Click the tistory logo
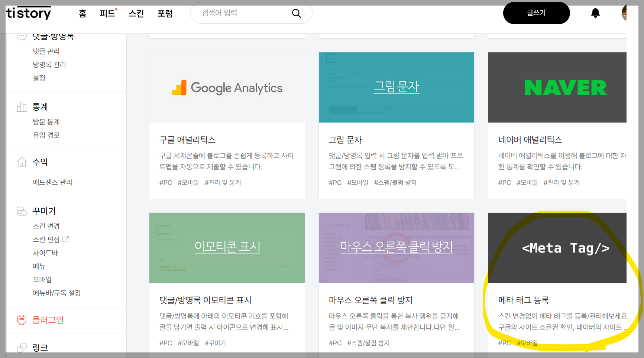The image size is (644, 358). [29, 13]
